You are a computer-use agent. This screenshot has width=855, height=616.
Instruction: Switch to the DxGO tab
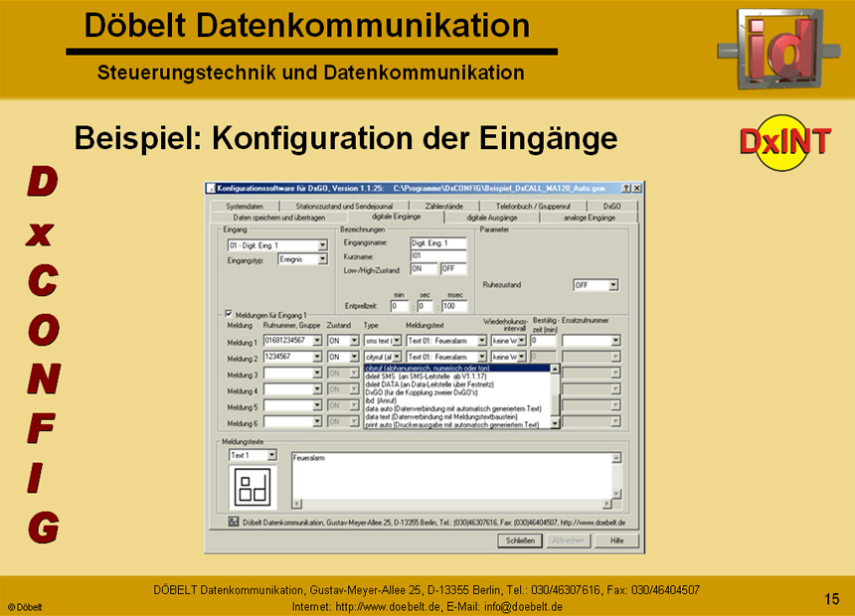click(x=611, y=206)
